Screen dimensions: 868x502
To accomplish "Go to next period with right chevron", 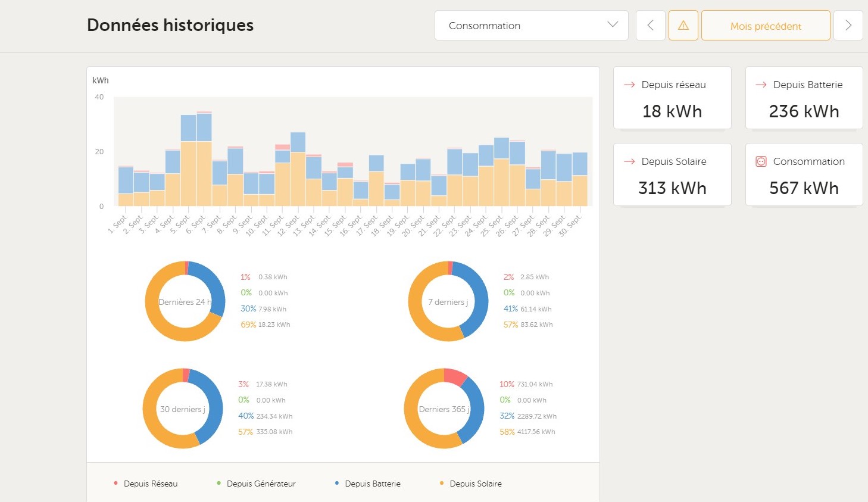I will 848,26.
